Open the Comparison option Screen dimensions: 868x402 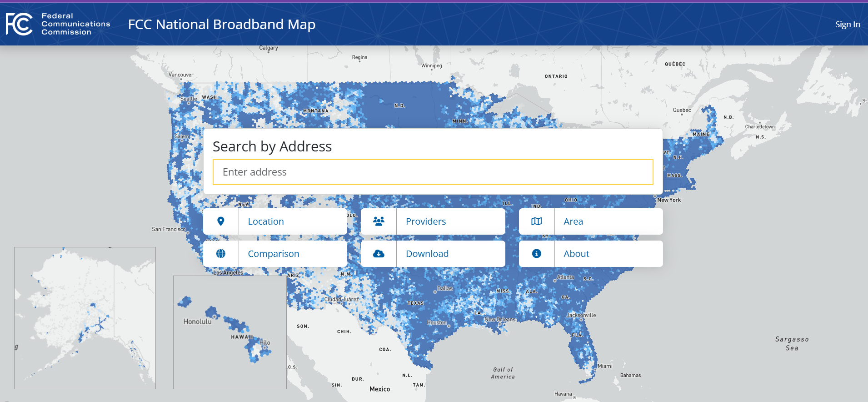(x=275, y=254)
